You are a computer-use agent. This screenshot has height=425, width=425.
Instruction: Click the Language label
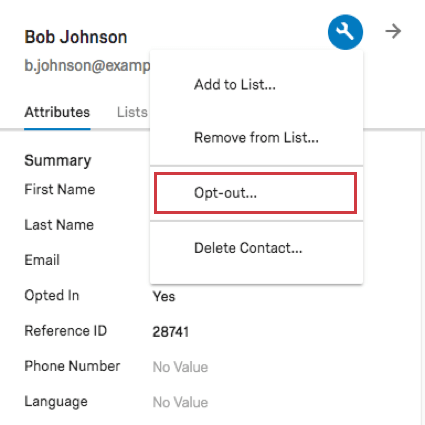[x=56, y=402]
